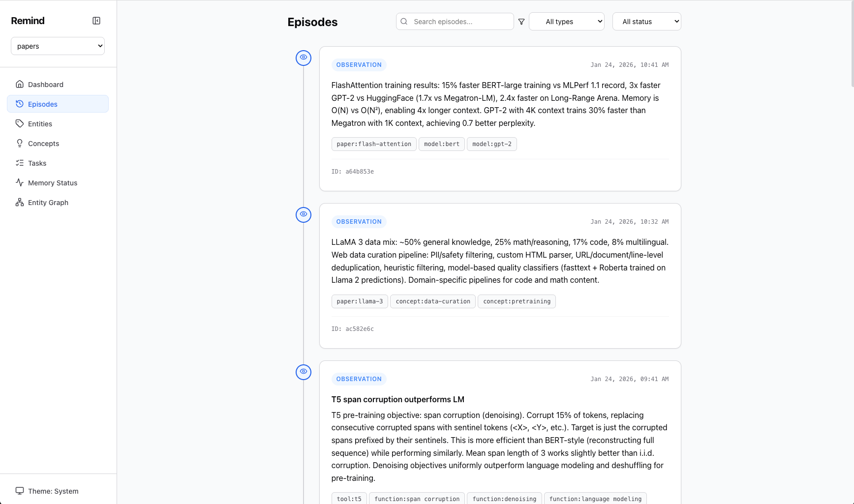Toggle the Theme: System switcher

[x=48, y=491]
